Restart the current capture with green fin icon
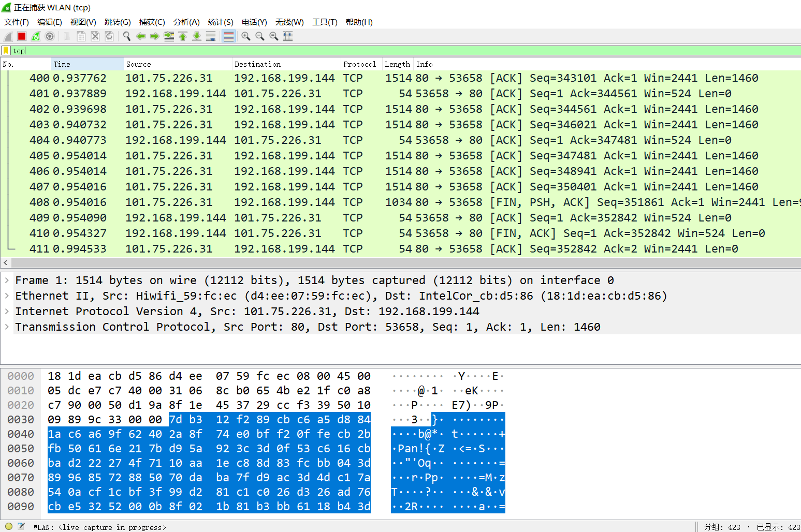Image resolution: width=801 pixels, height=532 pixels. coord(36,36)
